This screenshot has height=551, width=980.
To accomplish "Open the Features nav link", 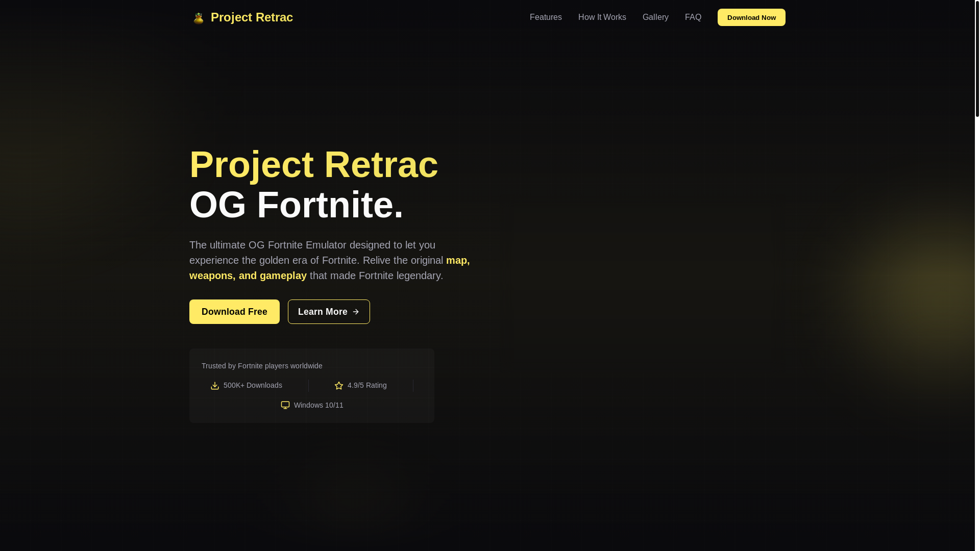I will pos(546,17).
